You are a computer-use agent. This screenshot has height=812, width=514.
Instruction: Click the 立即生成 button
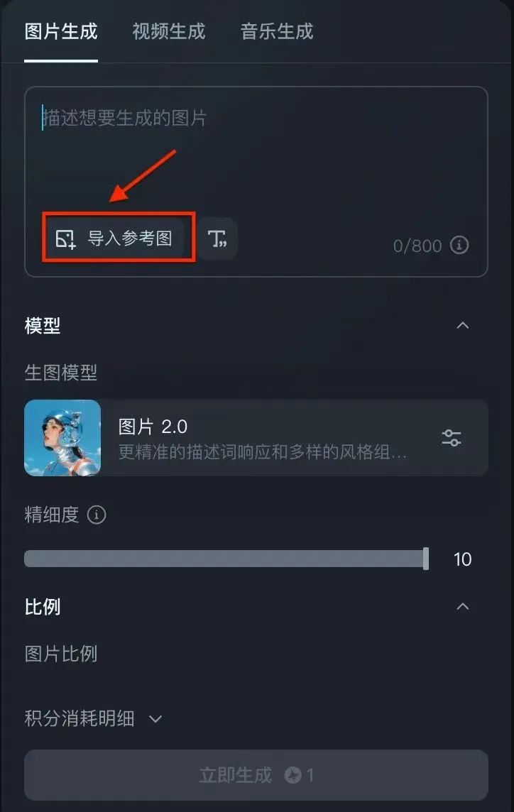256,775
